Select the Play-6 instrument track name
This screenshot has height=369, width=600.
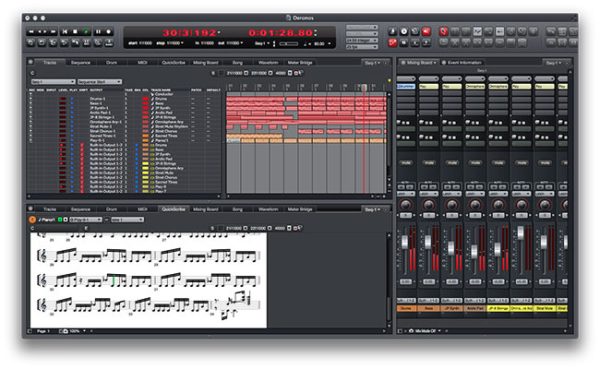click(161, 187)
